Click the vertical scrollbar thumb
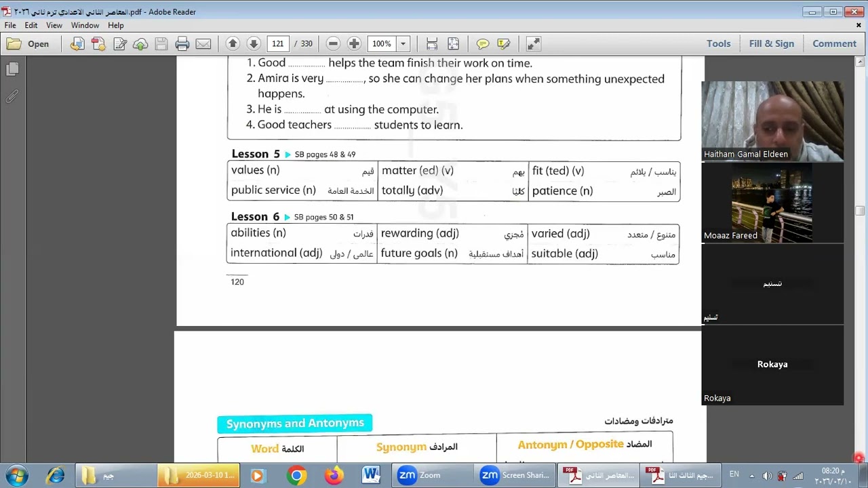The width and height of the screenshot is (868, 488). (x=860, y=211)
